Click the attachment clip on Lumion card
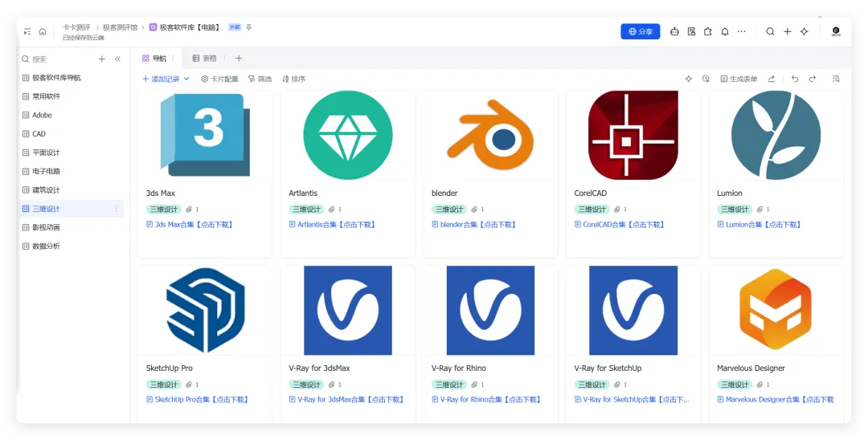 click(760, 210)
